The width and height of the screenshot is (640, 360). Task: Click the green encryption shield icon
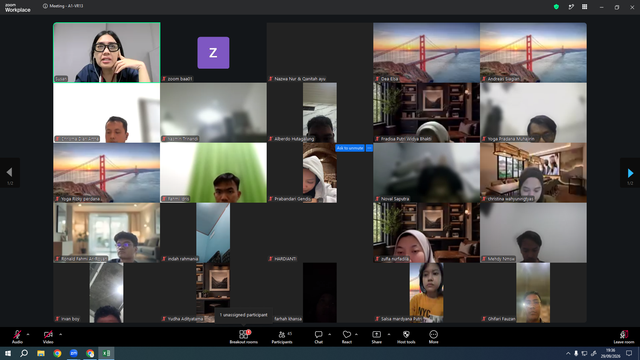tap(556, 7)
